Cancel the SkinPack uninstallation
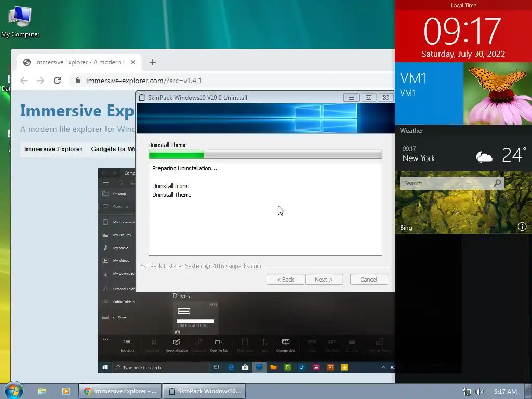532x399 pixels. [x=369, y=280]
